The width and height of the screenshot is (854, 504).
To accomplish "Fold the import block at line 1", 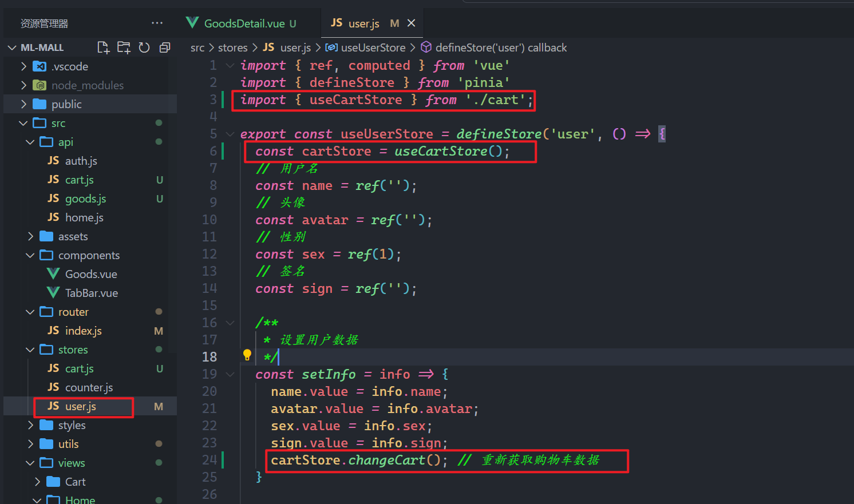I will 230,65.
